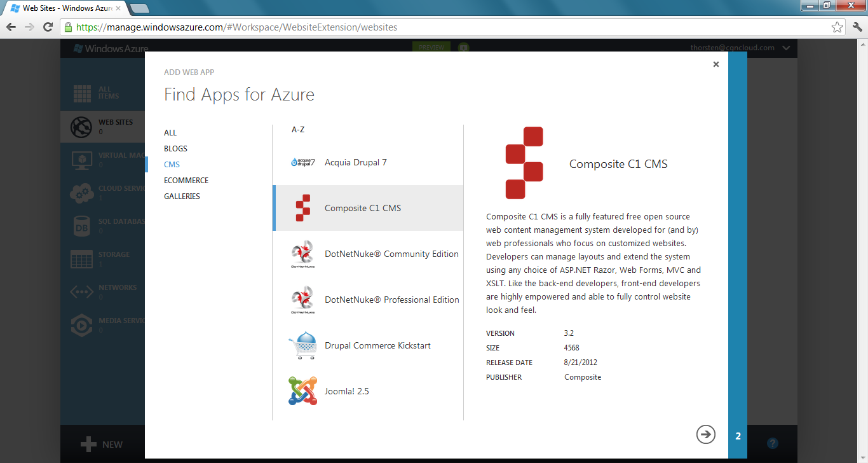Click the Joomla! 2.5 logo icon

pos(302,391)
